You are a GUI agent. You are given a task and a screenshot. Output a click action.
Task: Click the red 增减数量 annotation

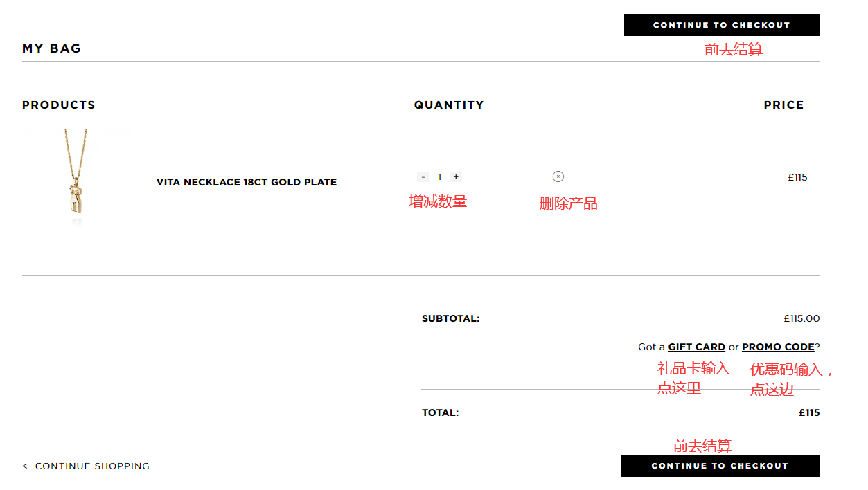coord(438,201)
